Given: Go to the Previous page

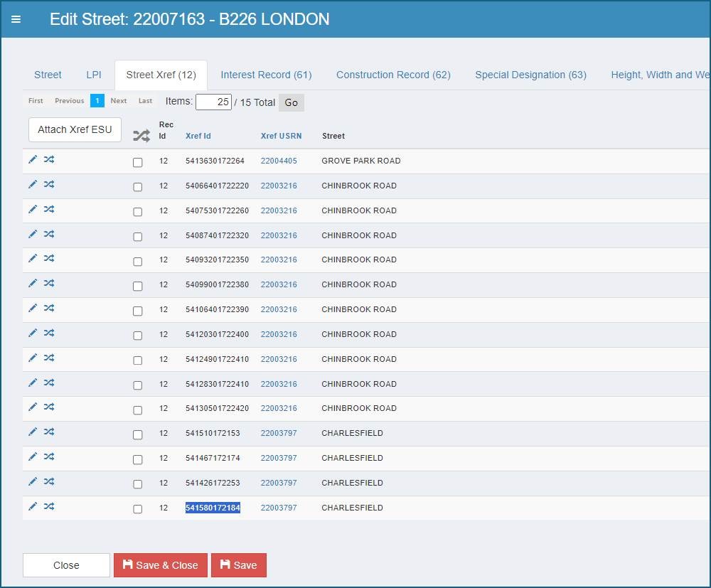Looking at the screenshot, I should (70, 101).
